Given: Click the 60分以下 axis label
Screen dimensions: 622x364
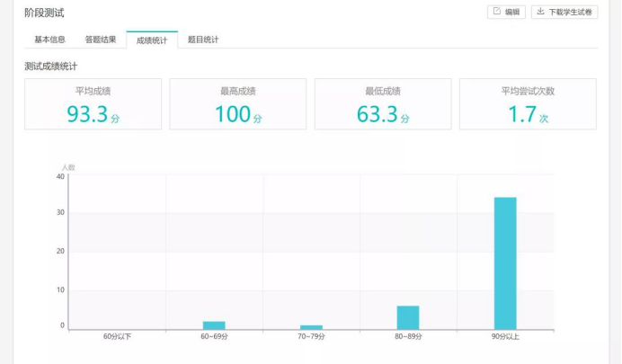Looking at the screenshot, I should (x=117, y=336).
